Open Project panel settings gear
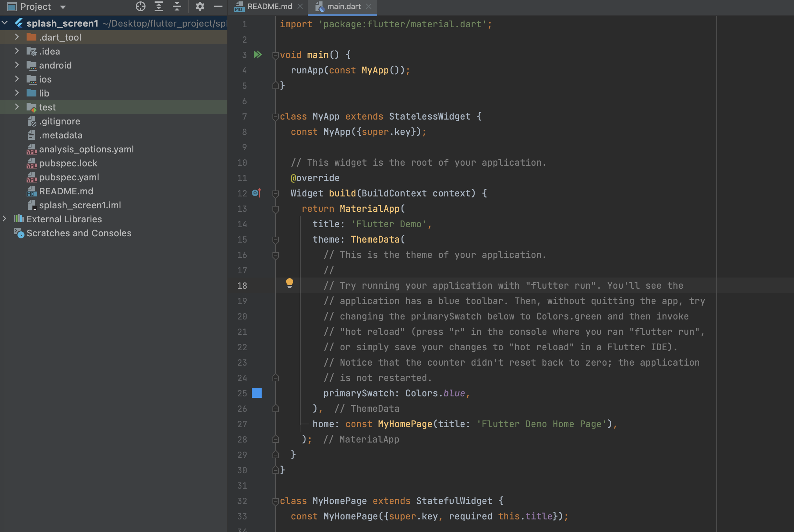 pos(200,6)
